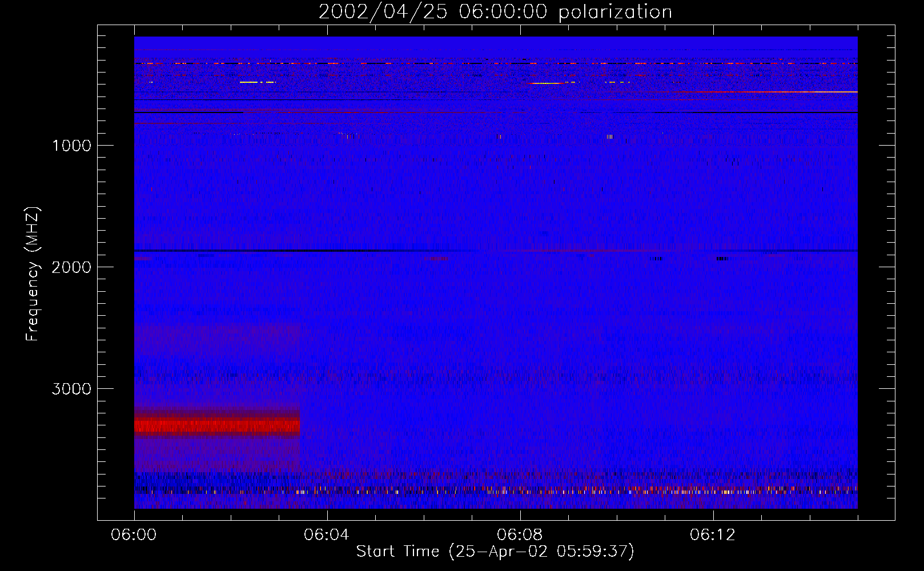Click the plot title "2002/04/25 06:00:00 polarization"
924x571 pixels.
(x=495, y=11)
